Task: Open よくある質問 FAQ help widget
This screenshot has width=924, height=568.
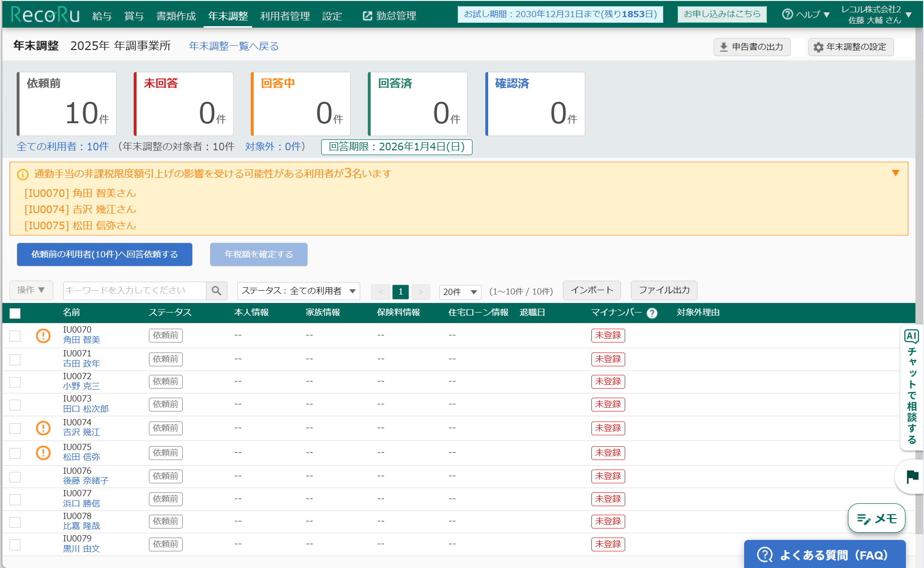Action: coord(825,555)
